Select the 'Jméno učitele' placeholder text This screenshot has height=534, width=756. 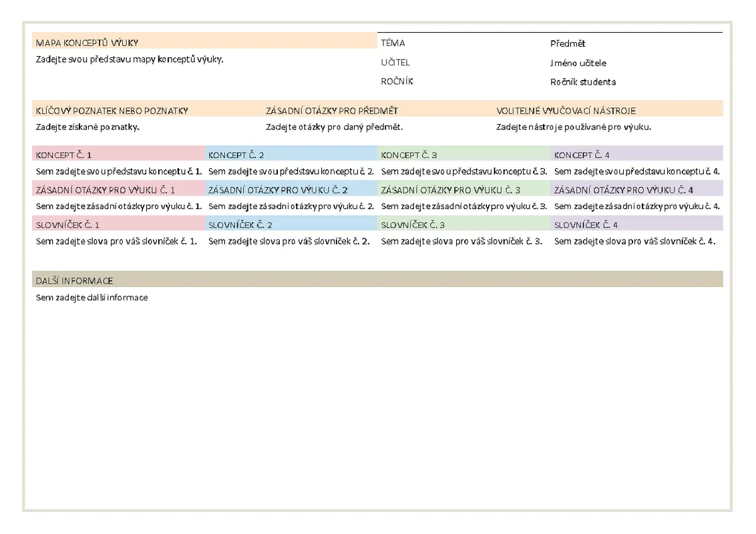click(x=578, y=63)
